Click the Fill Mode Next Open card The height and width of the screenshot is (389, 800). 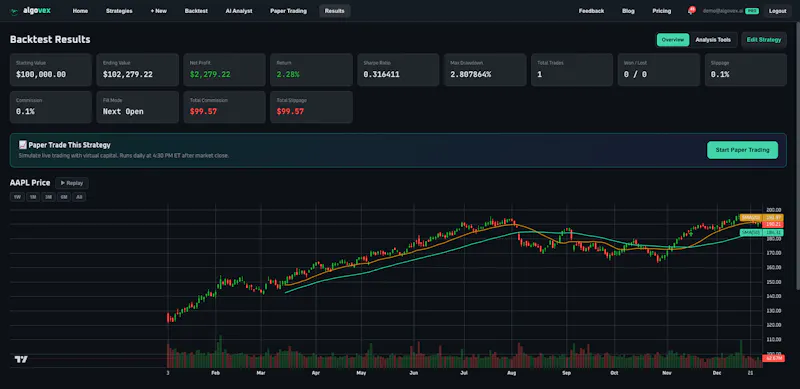coord(138,107)
